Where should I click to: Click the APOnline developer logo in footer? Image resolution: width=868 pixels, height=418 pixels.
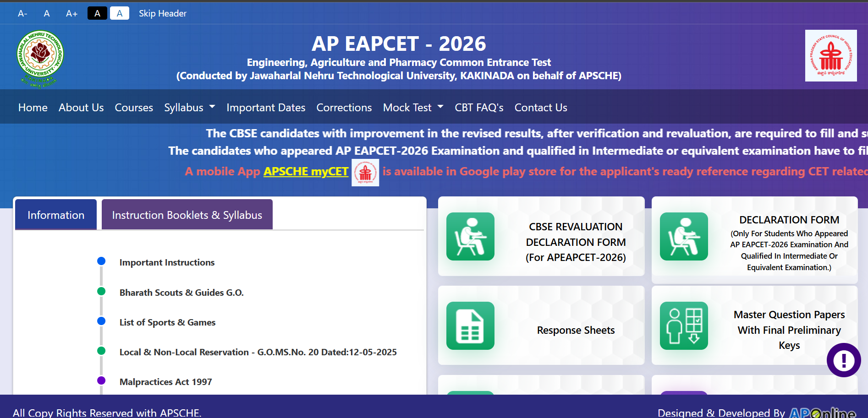click(823, 413)
